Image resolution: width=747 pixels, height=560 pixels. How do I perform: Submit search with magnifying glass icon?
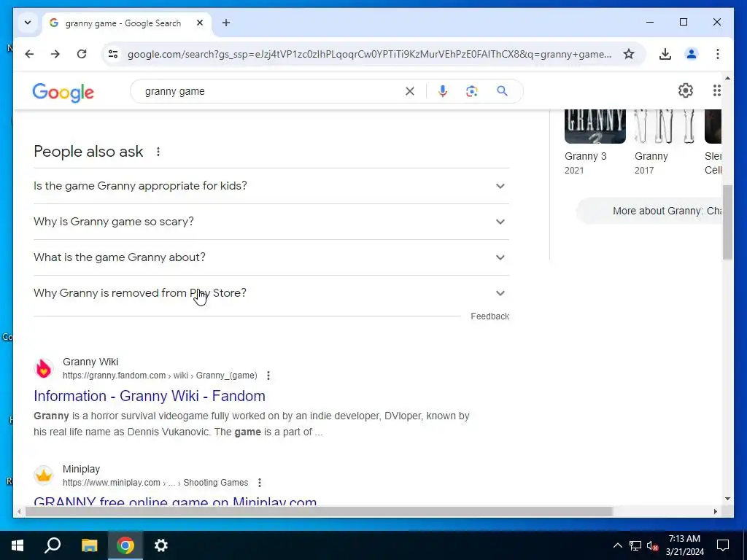point(502,91)
